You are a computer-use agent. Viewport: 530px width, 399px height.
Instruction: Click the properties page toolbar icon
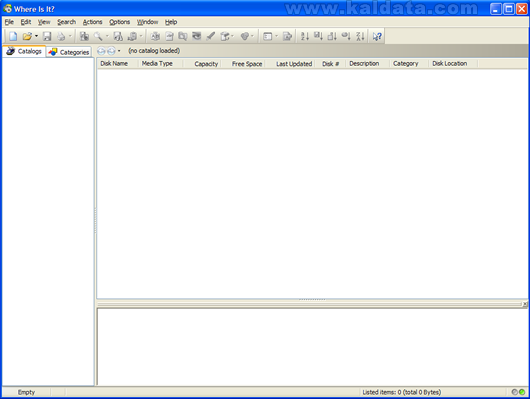coord(287,36)
